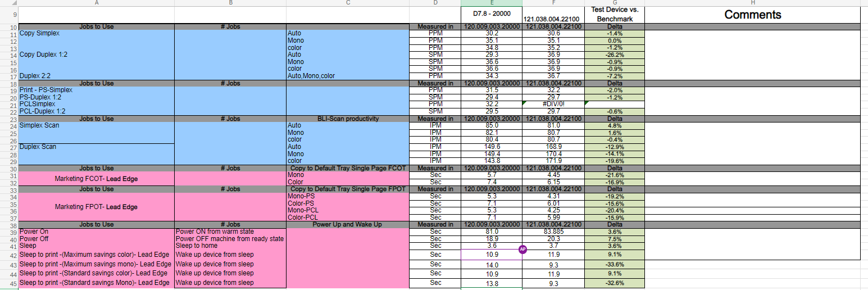Select the column H header

(x=752, y=3)
